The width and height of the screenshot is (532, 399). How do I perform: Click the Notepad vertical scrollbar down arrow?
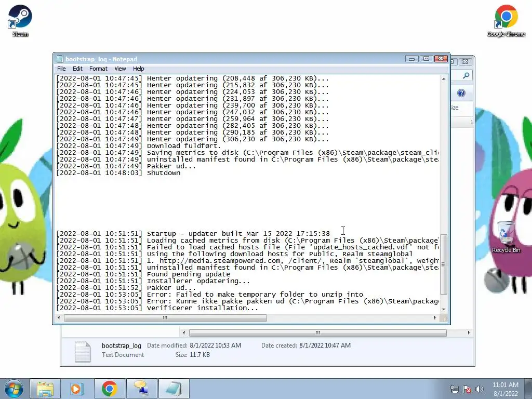tap(444, 309)
